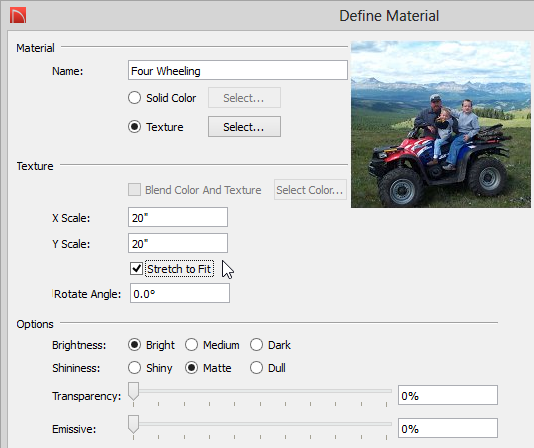Choose the Matte shininess option

[x=191, y=368]
